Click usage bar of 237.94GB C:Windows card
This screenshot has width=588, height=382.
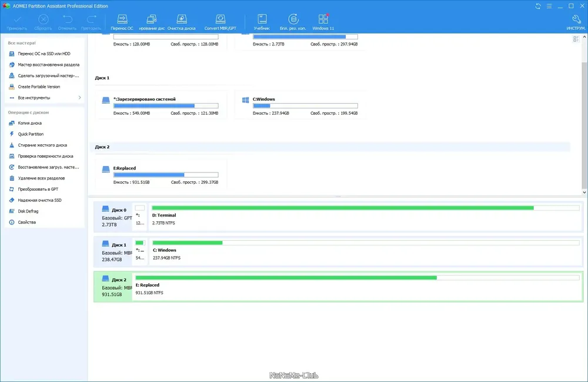(305, 106)
